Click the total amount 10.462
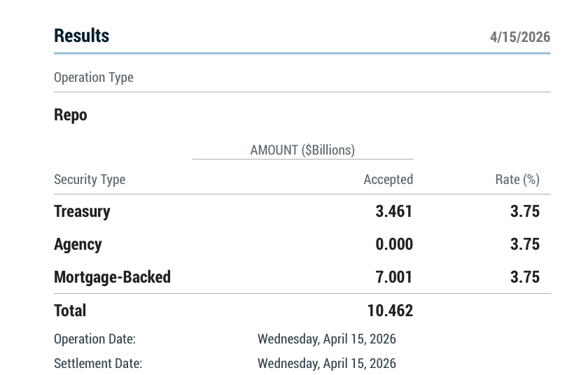588x375 pixels. tap(390, 311)
